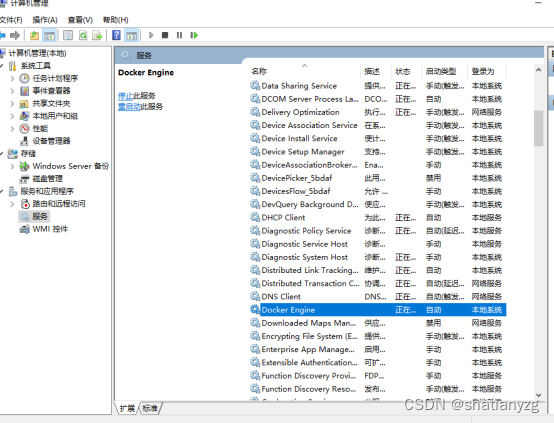Select the Downloaded Maps Manager row
The width and height of the screenshot is (554, 423).
[378, 323]
